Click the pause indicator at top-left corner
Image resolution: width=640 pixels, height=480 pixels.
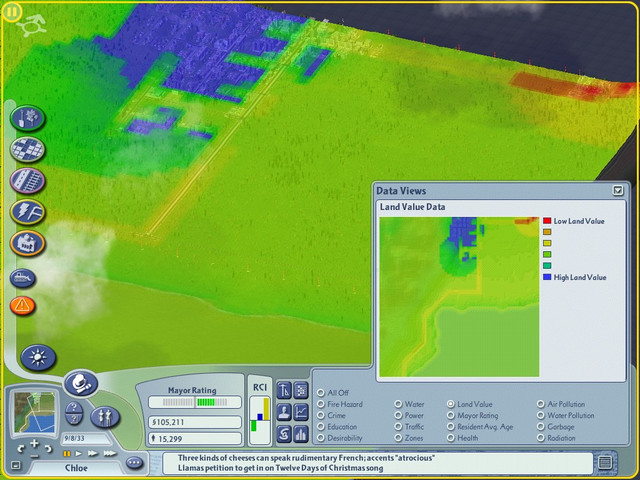pyautogui.click(x=11, y=12)
